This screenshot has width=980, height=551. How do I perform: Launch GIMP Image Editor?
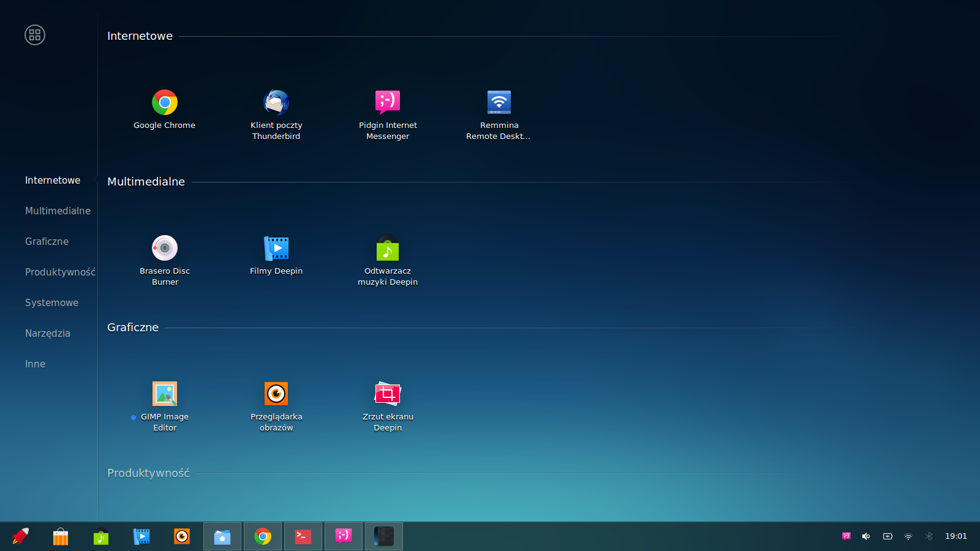tap(165, 394)
